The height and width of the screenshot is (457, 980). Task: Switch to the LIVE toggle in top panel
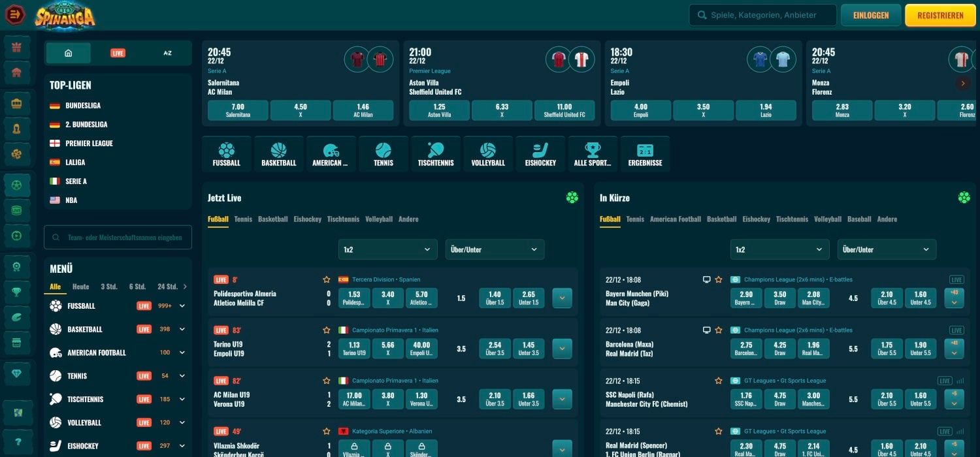[118, 53]
